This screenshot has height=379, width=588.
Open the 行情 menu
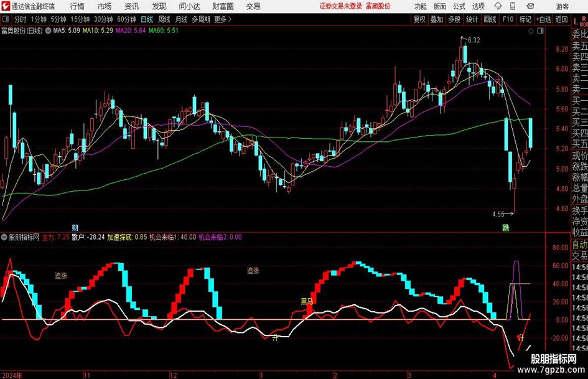(x=77, y=6)
